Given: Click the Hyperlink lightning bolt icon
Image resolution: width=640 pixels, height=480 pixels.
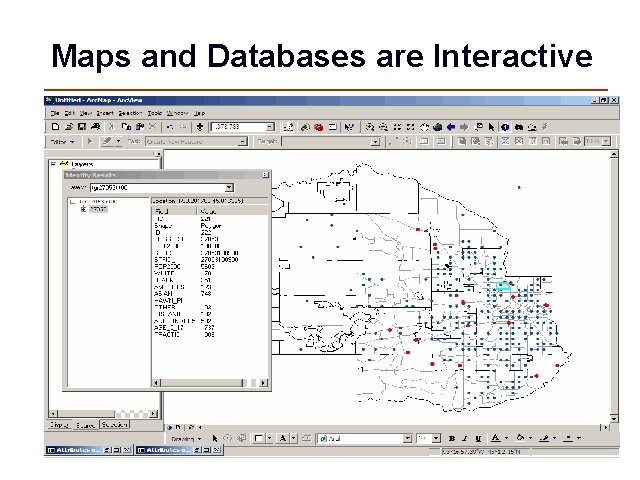Looking at the screenshot, I should (x=545, y=127).
